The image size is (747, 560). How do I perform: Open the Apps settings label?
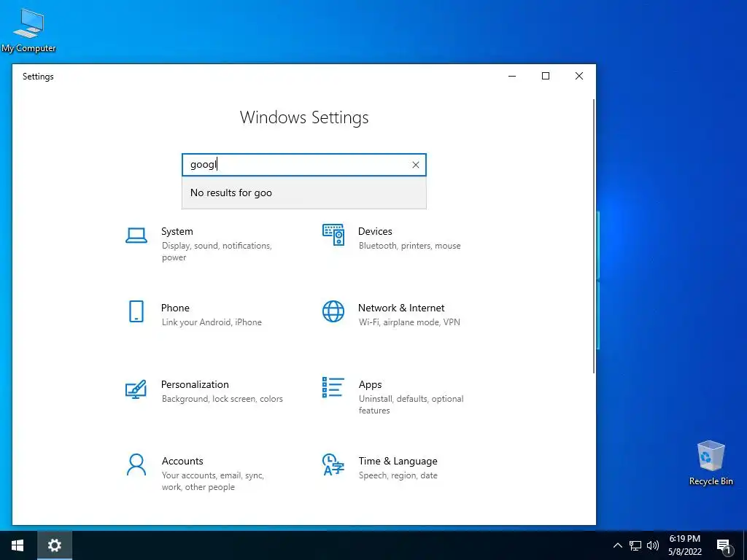[x=370, y=385]
